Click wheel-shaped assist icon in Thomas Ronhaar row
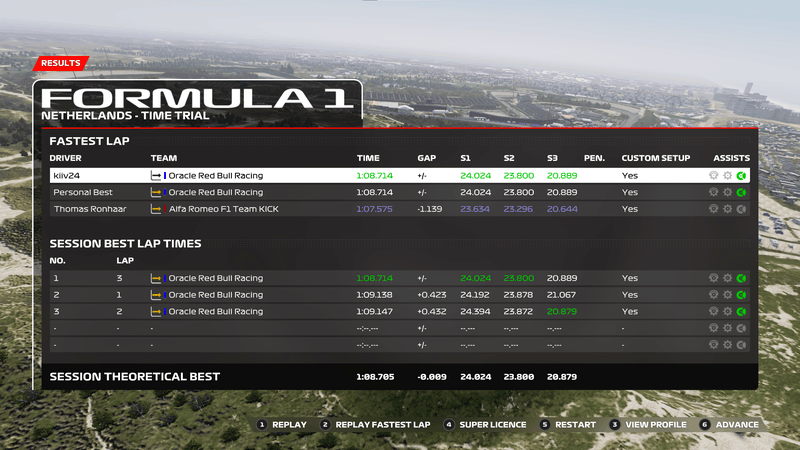Viewport: 800px width, 450px height. tap(713, 209)
